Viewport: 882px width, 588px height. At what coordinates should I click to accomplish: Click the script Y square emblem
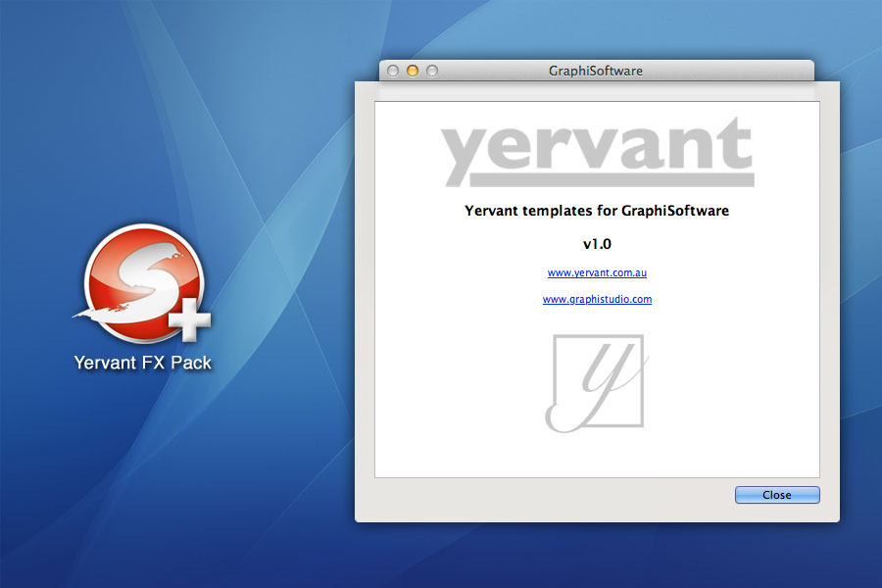click(596, 384)
